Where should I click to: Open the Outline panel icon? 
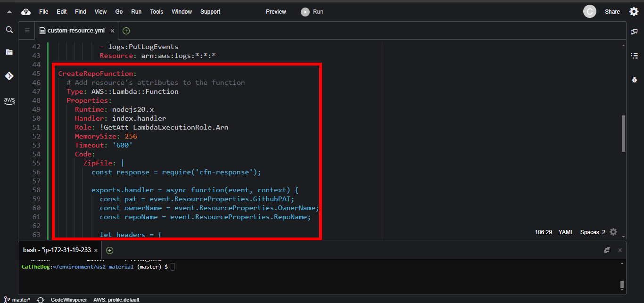point(634,56)
